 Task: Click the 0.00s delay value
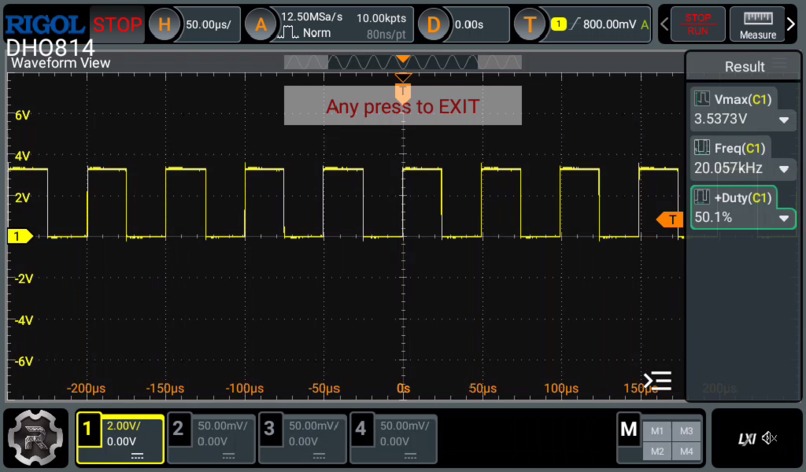[x=469, y=24]
